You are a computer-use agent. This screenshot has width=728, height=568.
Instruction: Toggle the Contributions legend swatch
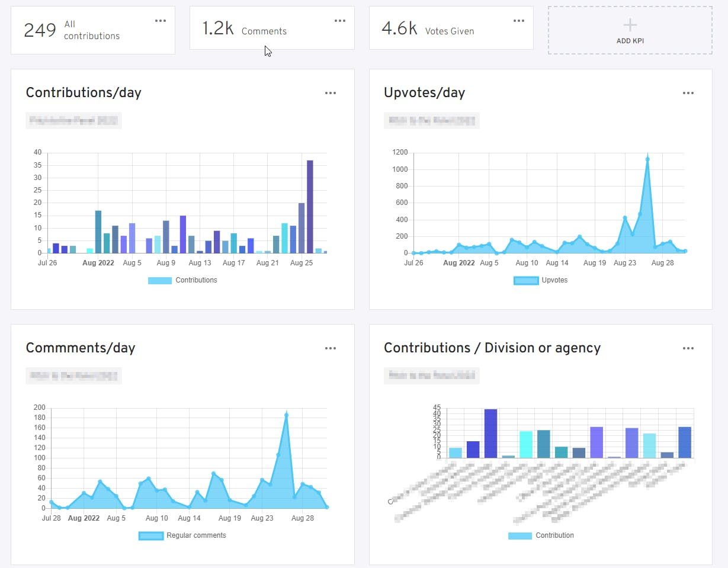160,280
